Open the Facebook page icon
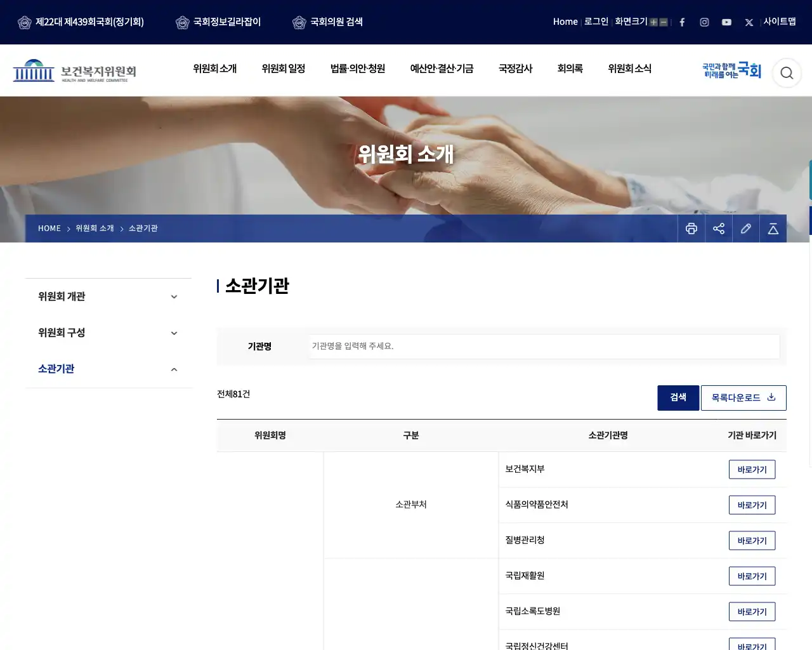Screen dimensions: 812x650 682,22
